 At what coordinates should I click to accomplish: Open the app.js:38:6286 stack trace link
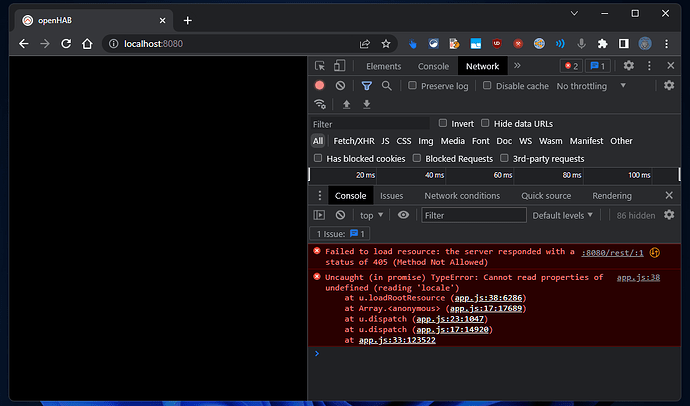tap(489, 298)
